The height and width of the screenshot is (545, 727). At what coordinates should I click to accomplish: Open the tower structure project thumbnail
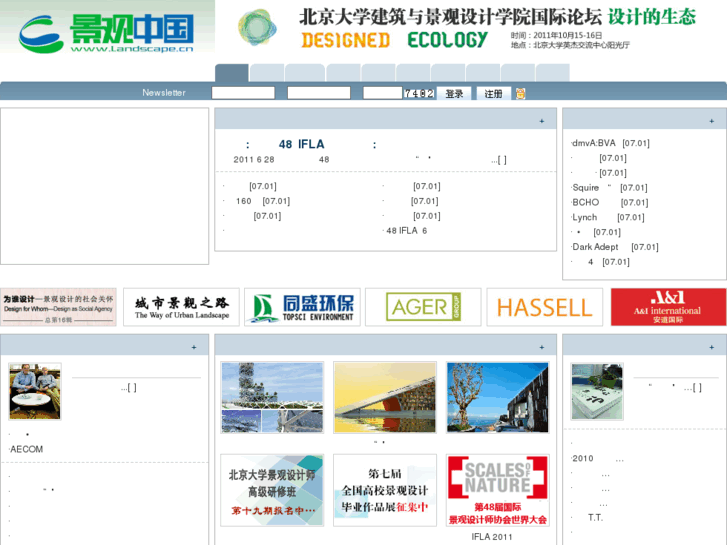(x=272, y=398)
